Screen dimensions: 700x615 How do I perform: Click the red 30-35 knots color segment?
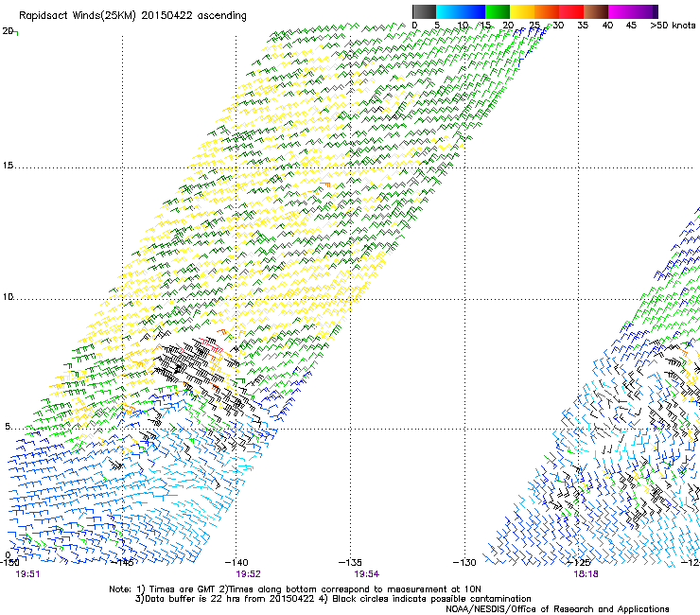pyautogui.click(x=571, y=11)
